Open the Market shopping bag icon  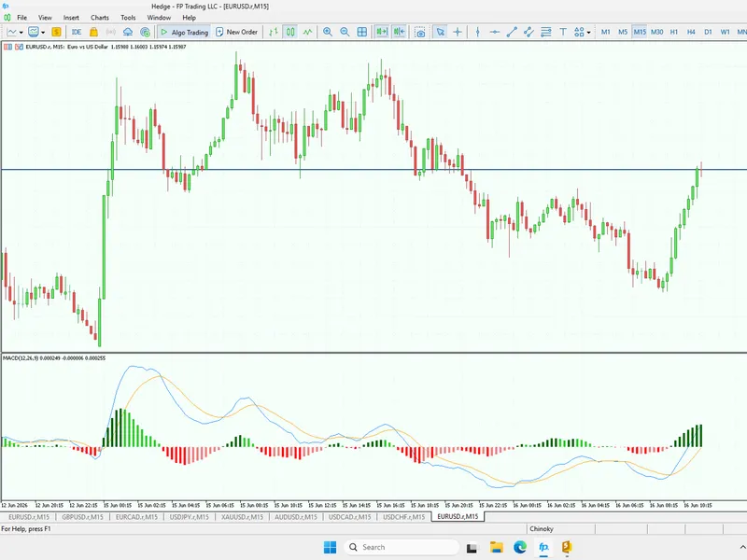(x=93, y=32)
